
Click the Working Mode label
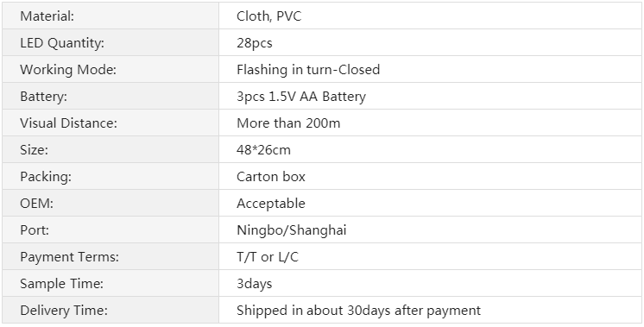click(x=68, y=69)
